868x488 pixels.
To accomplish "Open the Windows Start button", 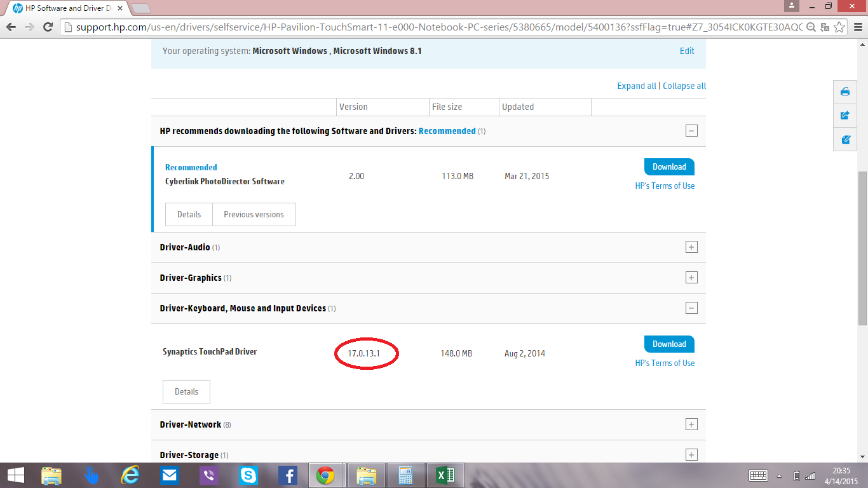I will [x=16, y=475].
